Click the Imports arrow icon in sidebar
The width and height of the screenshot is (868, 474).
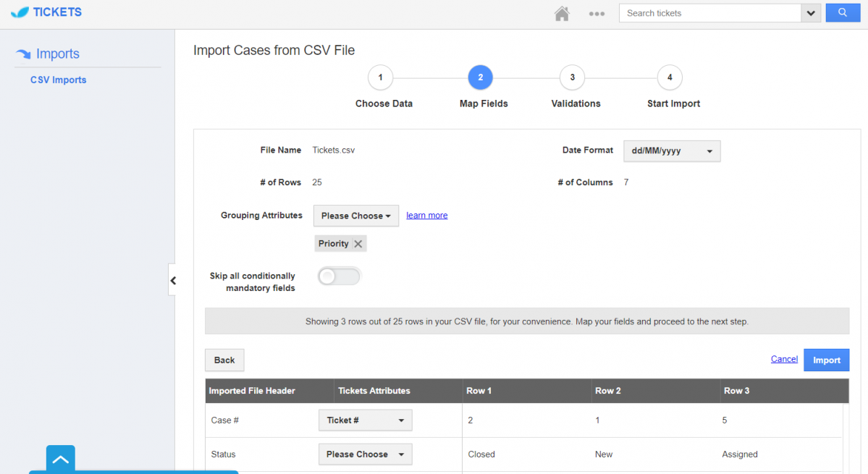[x=23, y=54]
